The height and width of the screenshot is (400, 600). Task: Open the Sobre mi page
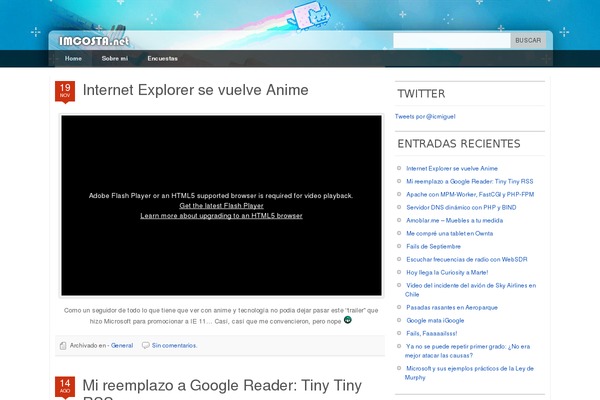(115, 59)
